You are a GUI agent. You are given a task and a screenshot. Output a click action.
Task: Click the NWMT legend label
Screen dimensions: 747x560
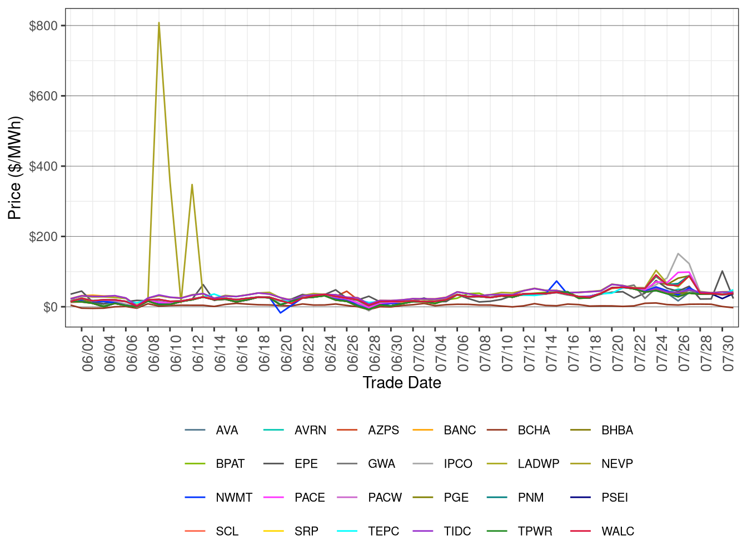[234, 498]
